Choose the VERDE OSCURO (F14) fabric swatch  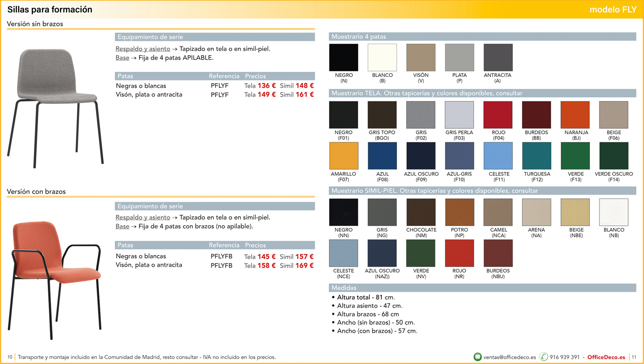point(614,156)
